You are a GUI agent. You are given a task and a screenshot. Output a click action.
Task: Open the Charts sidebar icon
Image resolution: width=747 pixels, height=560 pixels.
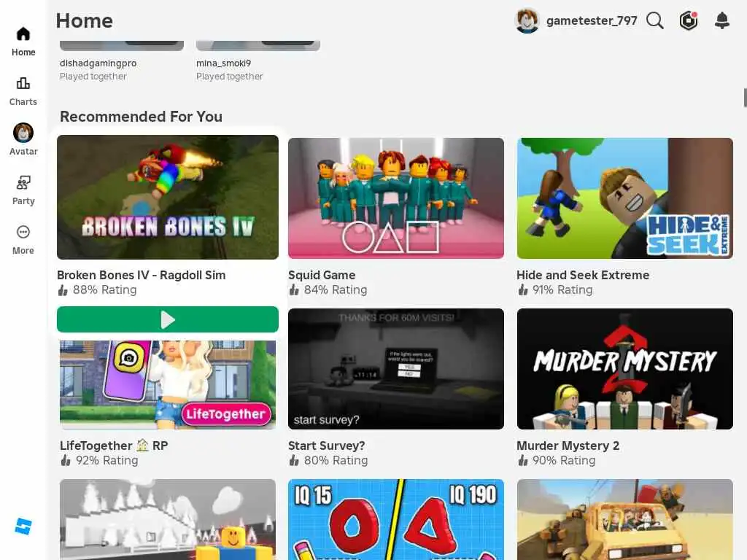[23, 83]
